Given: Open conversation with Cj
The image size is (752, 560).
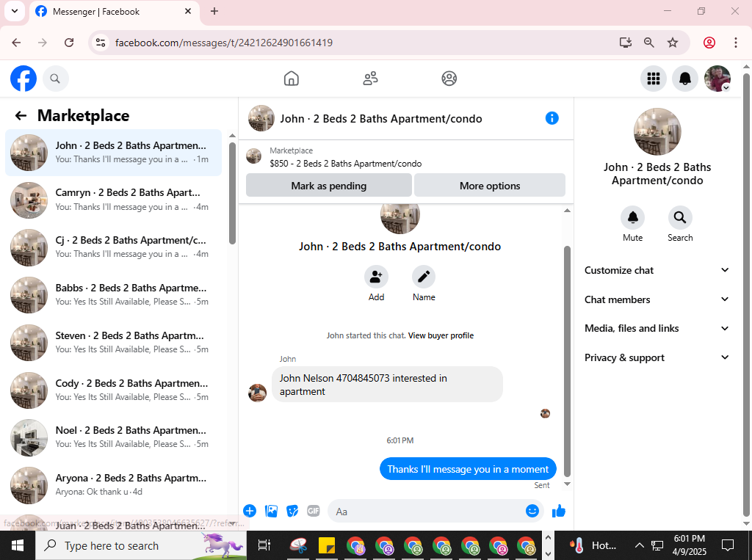Looking at the screenshot, I should point(114,247).
